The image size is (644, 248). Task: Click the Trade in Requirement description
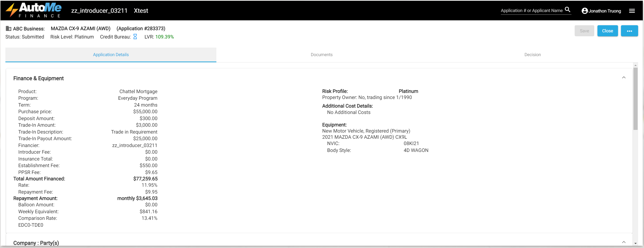[134, 132]
